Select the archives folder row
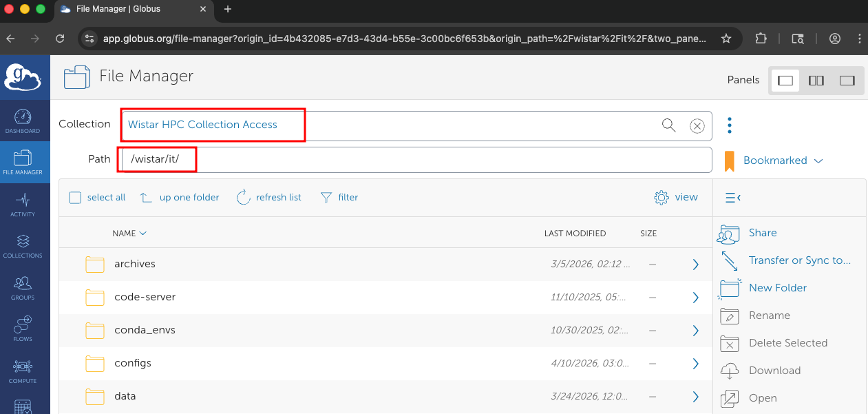 point(385,264)
